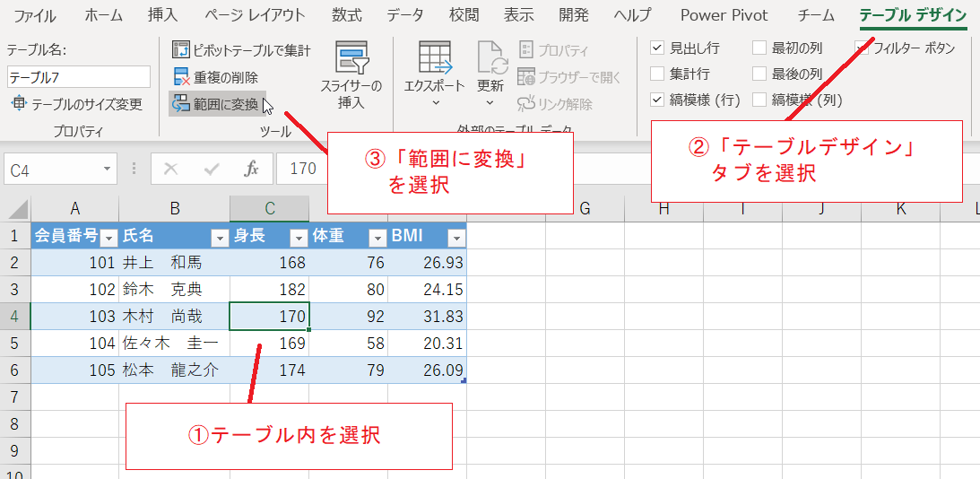Click greyed プロパティ button

point(553,50)
